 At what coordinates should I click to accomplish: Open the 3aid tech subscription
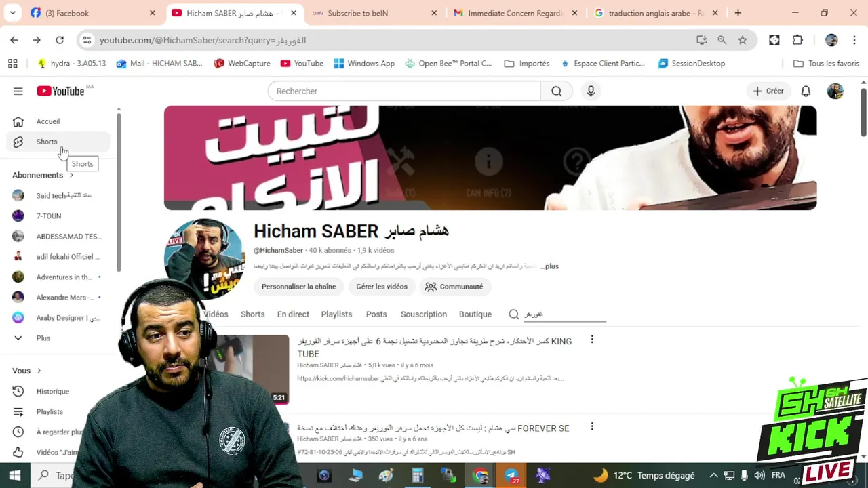[x=58, y=195]
